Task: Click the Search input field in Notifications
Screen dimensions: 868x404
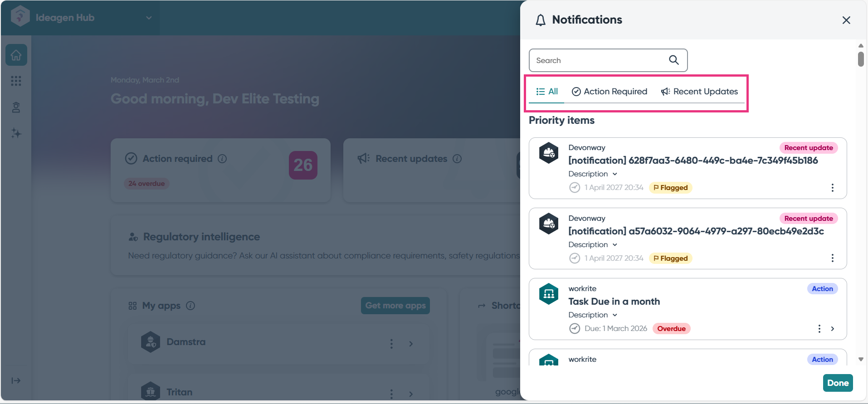Action: (x=599, y=60)
